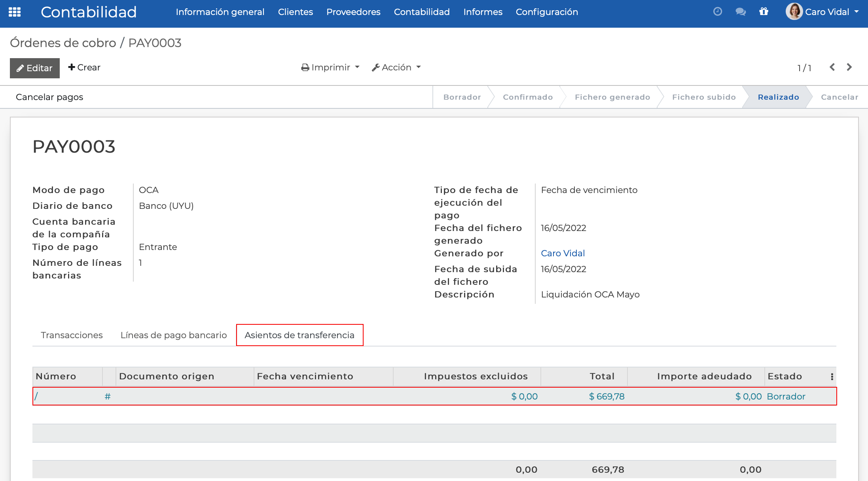Select the Borrador stage in status bar
This screenshot has width=868, height=481.
(462, 97)
